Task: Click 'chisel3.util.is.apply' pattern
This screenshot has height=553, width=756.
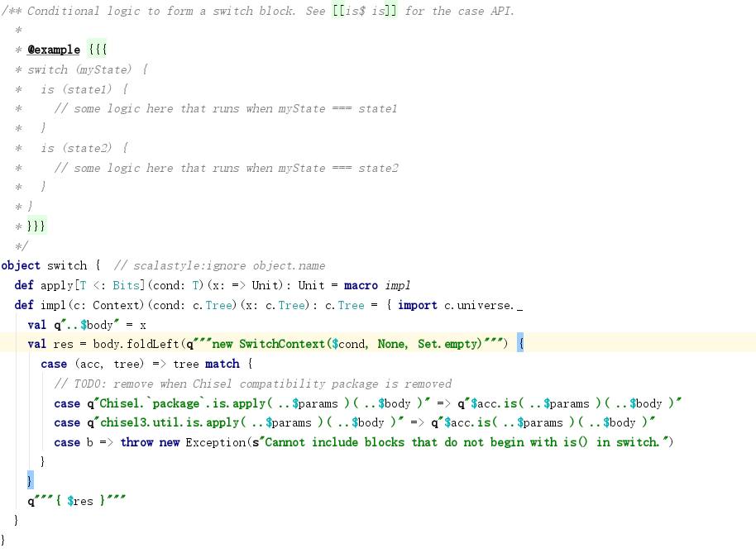Action: click(x=170, y=422)
